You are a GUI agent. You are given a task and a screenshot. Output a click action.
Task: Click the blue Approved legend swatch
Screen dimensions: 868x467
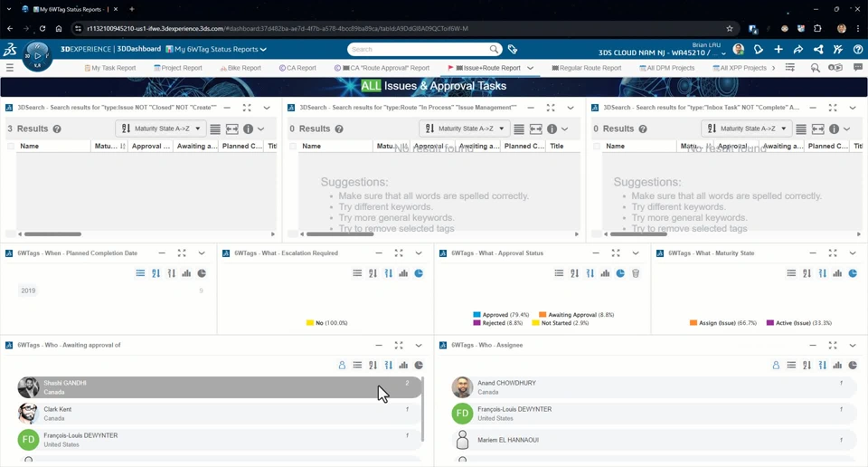click(x=476, y=315)
